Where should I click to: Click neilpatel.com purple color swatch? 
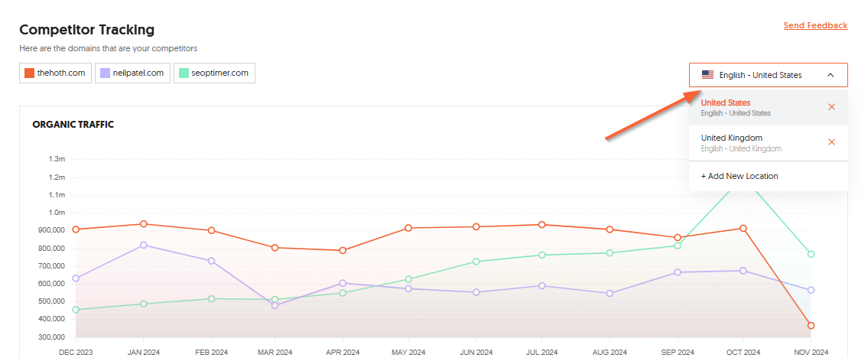pyautogui.click(x=106, y=73)
